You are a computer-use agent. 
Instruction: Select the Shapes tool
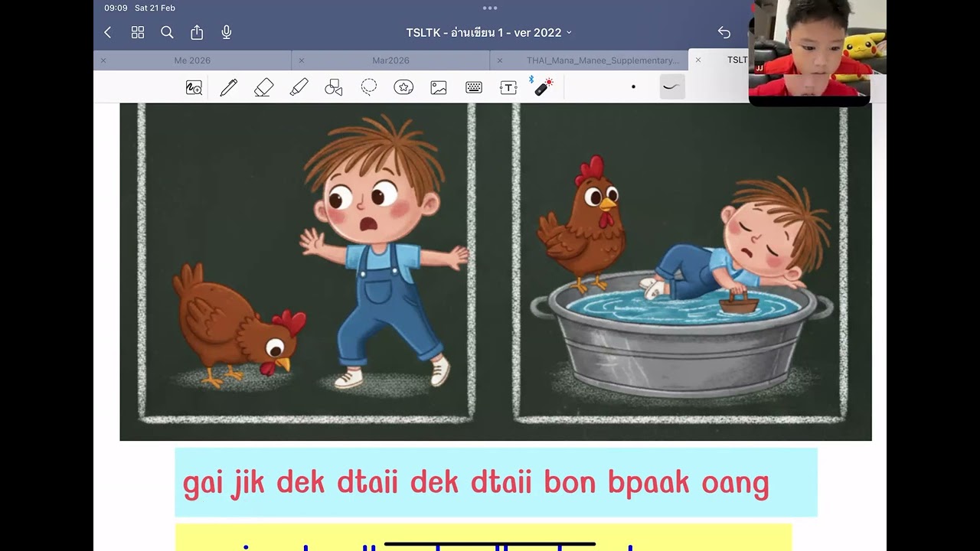pos(334,87)
